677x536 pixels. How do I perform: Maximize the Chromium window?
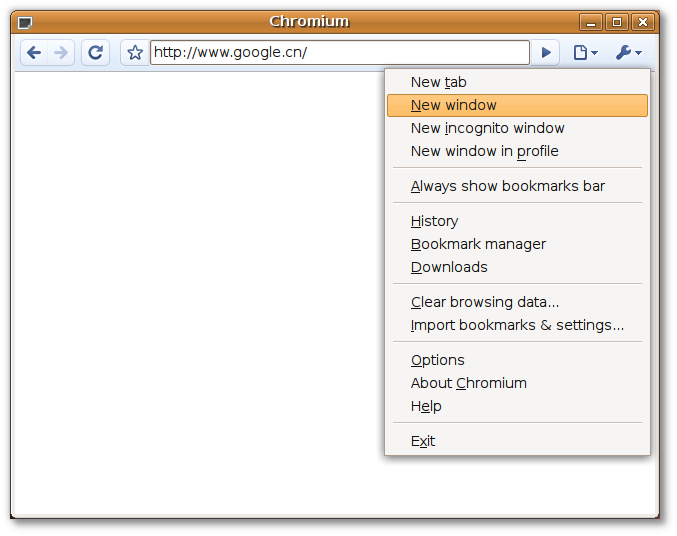click(x=617, y=22)
